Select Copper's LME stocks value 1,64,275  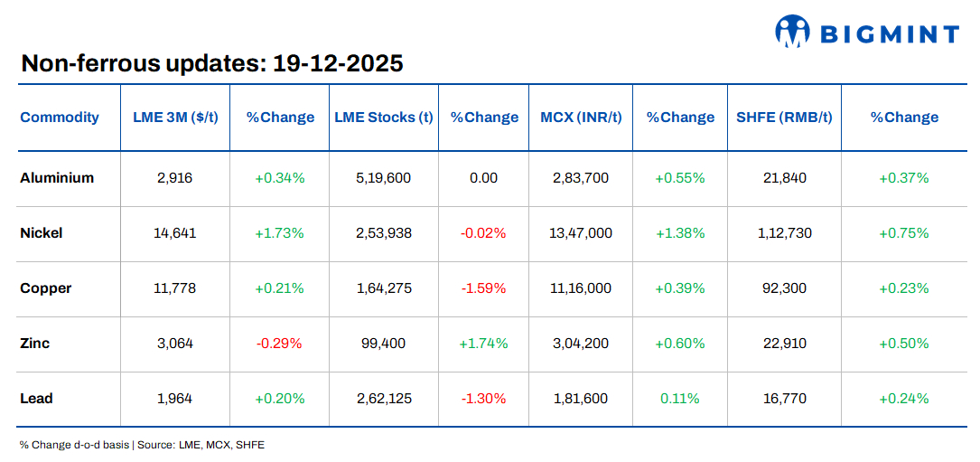[384, 288]
